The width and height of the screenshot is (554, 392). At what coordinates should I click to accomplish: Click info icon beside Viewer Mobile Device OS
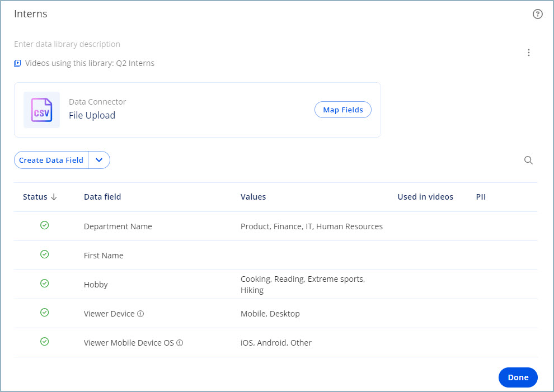(180, 343)
